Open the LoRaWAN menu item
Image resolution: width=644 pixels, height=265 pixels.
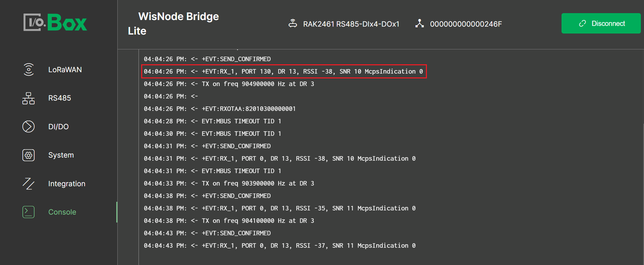pyautogui.click(x=65, y=70)
